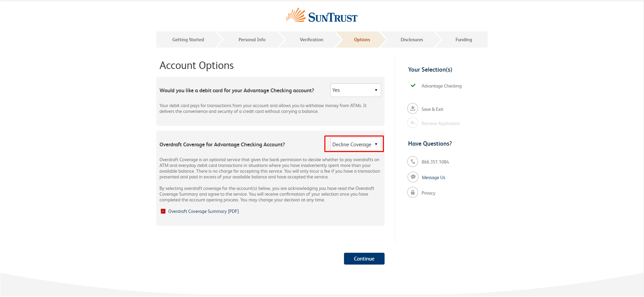Click the Your Selection(s) heading
The height and width of the screenshot is (297, 644).
pos(430,70)
